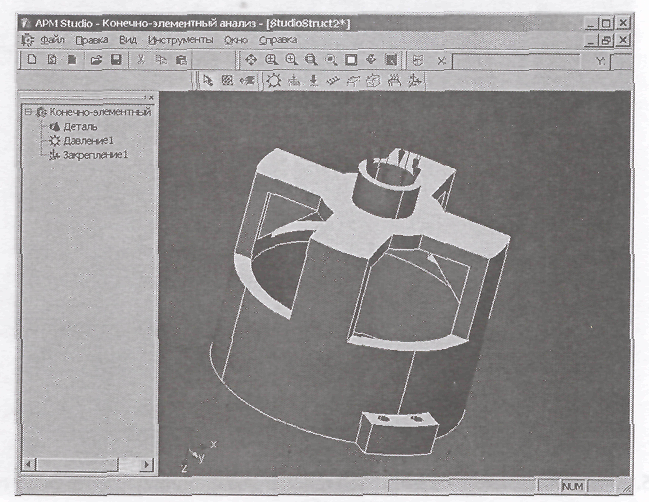
Task: Save the model with the floppy disk icon
Action: [116, 60]
